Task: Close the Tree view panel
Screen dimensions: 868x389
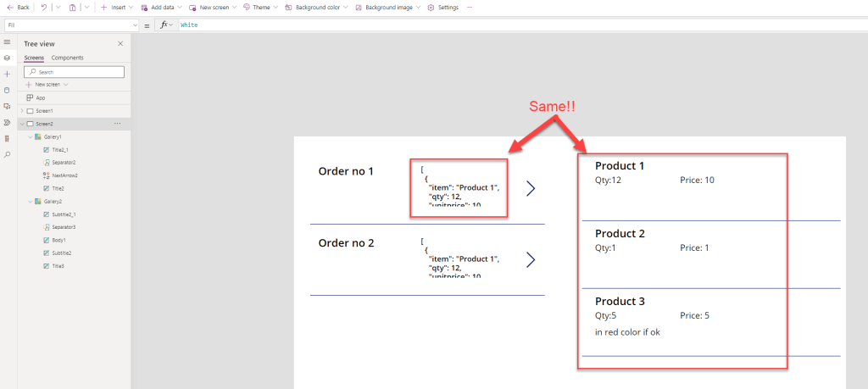Action: (120, 43)
